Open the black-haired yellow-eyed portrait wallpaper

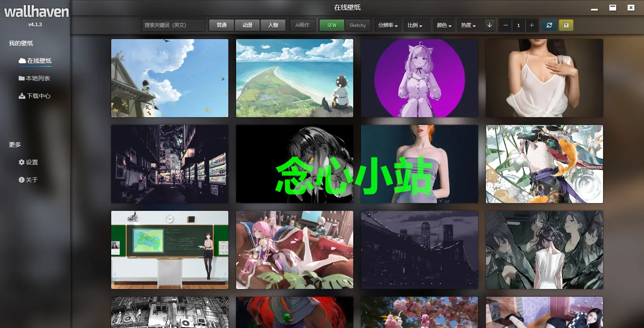pyautogui.click(x=295, y=164)
